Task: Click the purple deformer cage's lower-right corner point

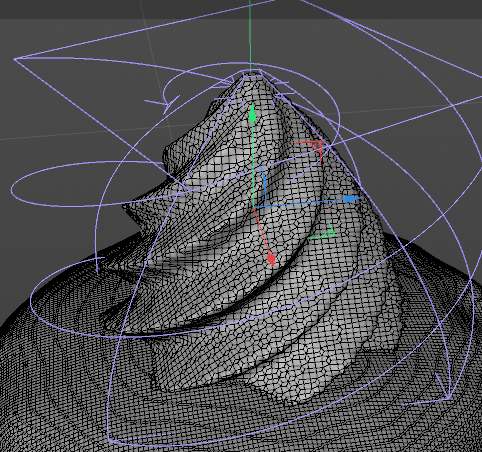Action: coord(448,398)
